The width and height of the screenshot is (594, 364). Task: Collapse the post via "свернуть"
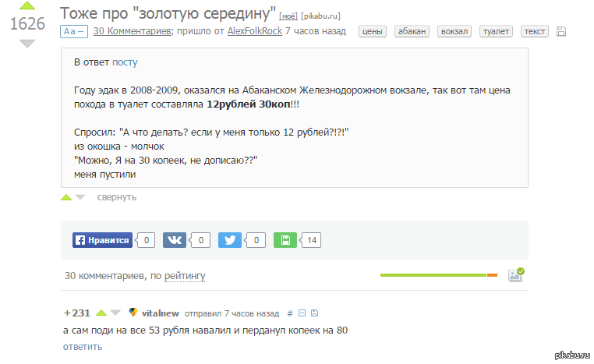pos(116,197)
